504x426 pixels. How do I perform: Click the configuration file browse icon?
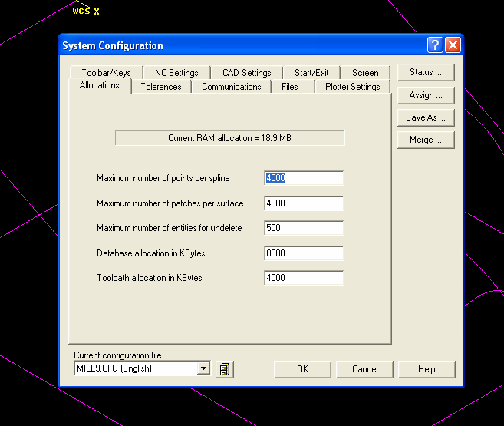(x=224, y=369)
